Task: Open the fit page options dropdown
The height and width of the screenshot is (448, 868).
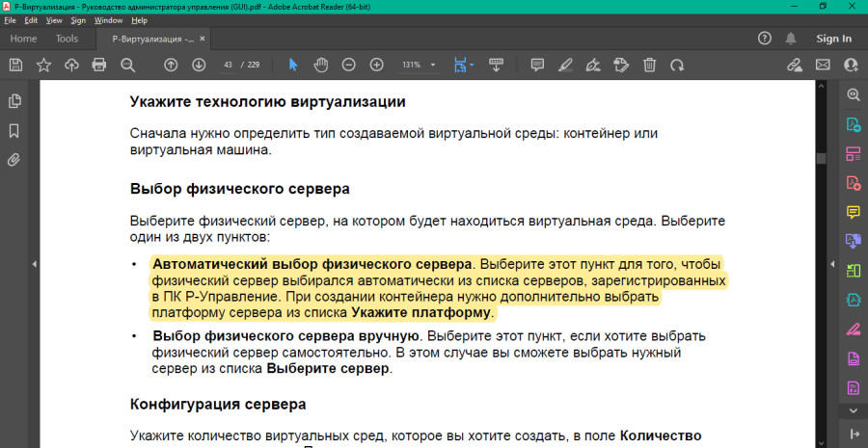Action: (x=470, y=65)
